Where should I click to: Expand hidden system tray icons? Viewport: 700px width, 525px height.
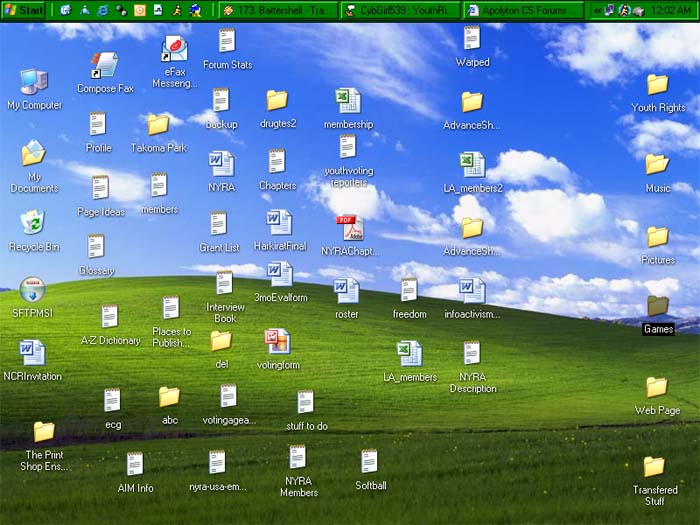[597, 10]
